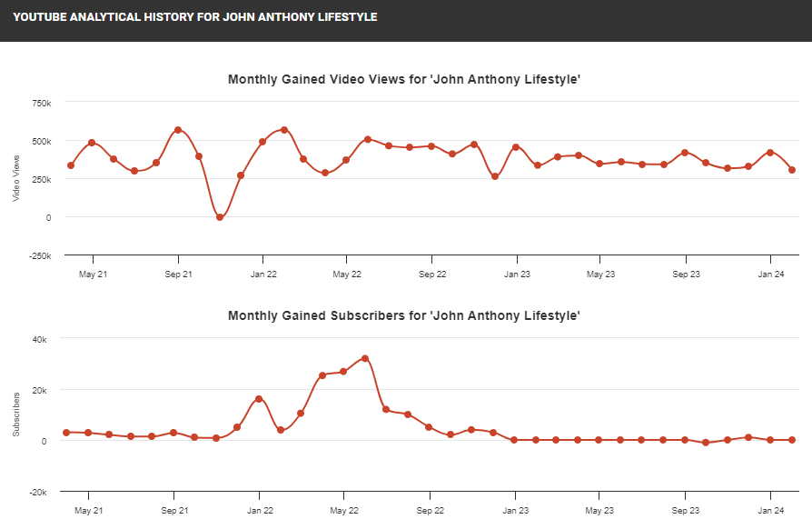The width and height of the screenshot is (812, 529).
Task: Click the 'Monthly Gained Subscribers' chart title
Action: (404, 315)
